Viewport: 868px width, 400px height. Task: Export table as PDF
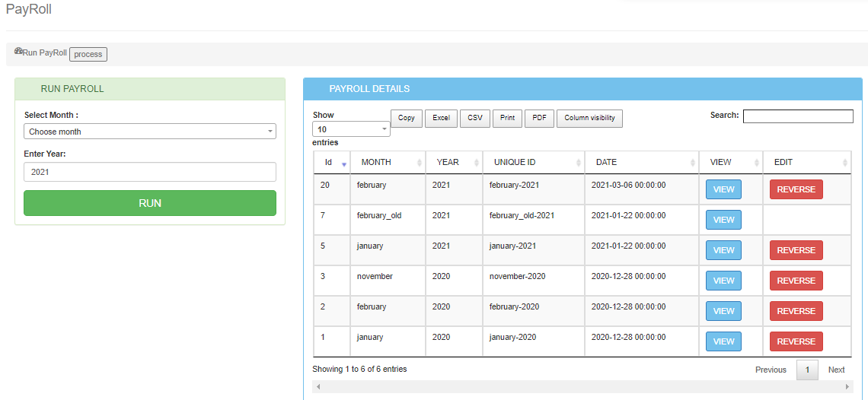tap(538, 118)
